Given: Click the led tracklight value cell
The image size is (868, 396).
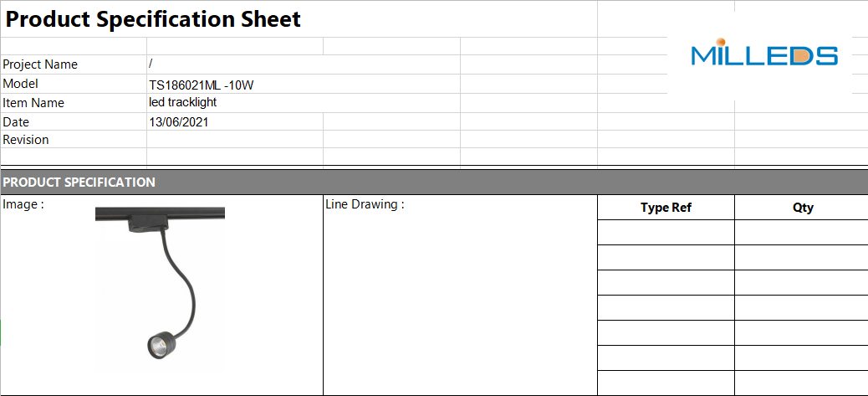Looking at the screenshot, I should [304, 103].
